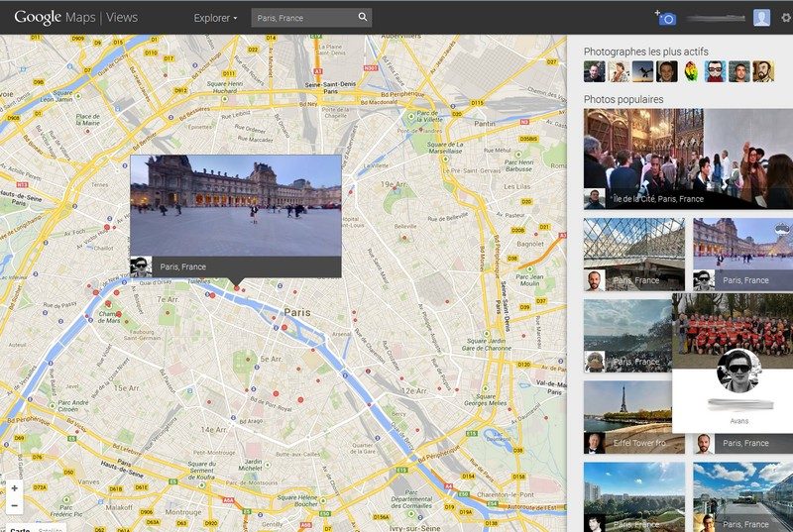
Task: Open the cloudy city panorama photo thumbnail
Action: (627, 336)
